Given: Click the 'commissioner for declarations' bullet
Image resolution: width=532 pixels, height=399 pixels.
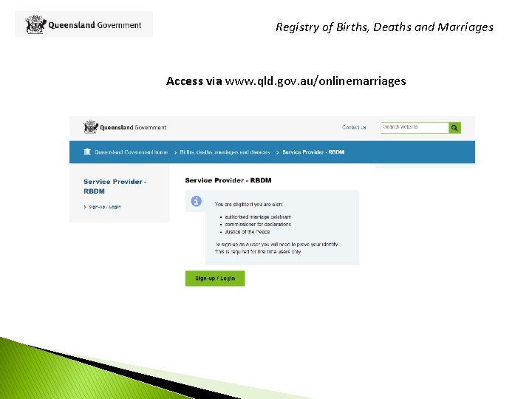Looking at the screenshot, I should pos(258,225).
